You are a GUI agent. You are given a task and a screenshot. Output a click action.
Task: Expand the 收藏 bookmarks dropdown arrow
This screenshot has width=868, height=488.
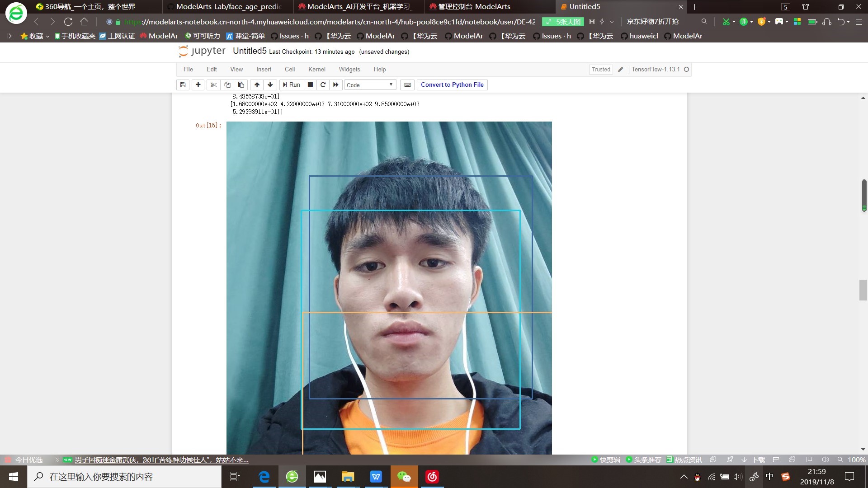coord(47,36)
